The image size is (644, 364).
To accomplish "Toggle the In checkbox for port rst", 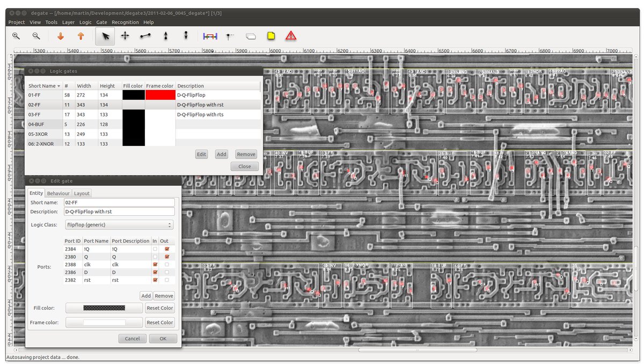I will point(155,280).
